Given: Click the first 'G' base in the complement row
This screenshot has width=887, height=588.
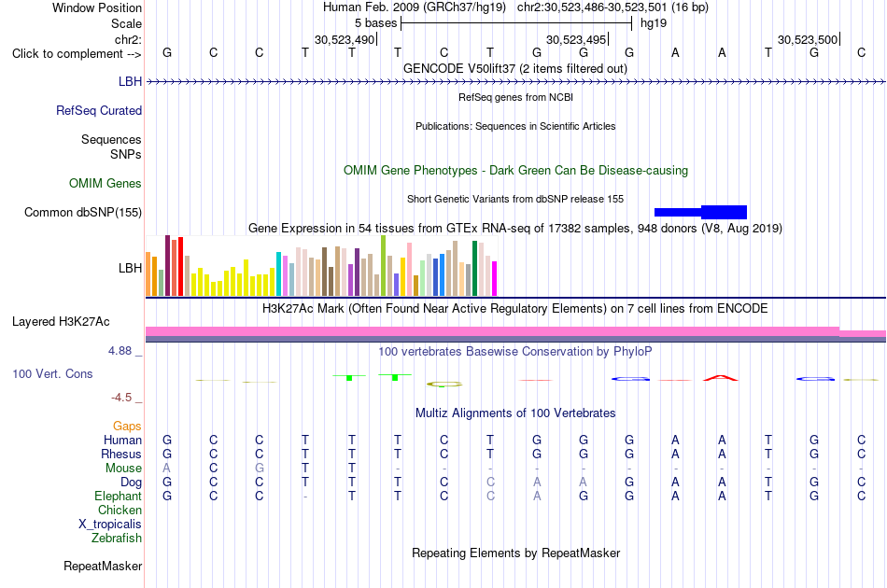Looking at the screenshot, I should coord(167,52).
